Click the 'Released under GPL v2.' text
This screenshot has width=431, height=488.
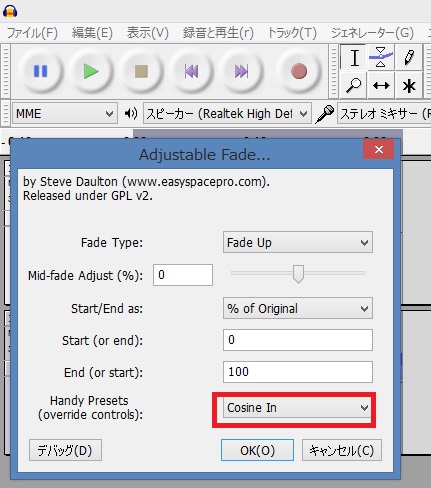pyautogui.click(x=88, y=196)
